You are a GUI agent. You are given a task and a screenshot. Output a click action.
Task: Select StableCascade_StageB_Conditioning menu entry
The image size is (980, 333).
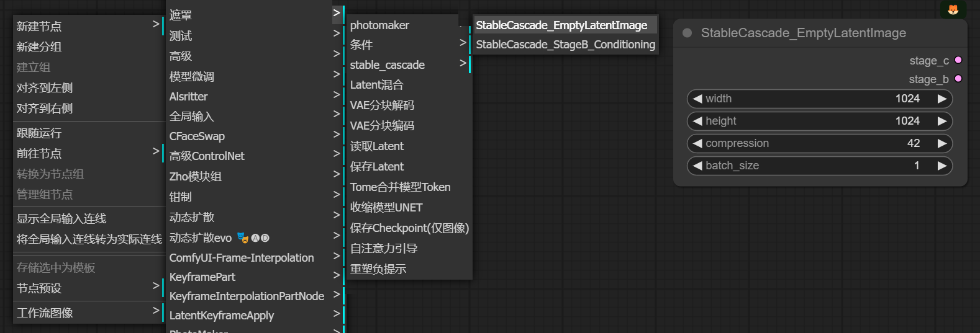click(x=565, y=44)
